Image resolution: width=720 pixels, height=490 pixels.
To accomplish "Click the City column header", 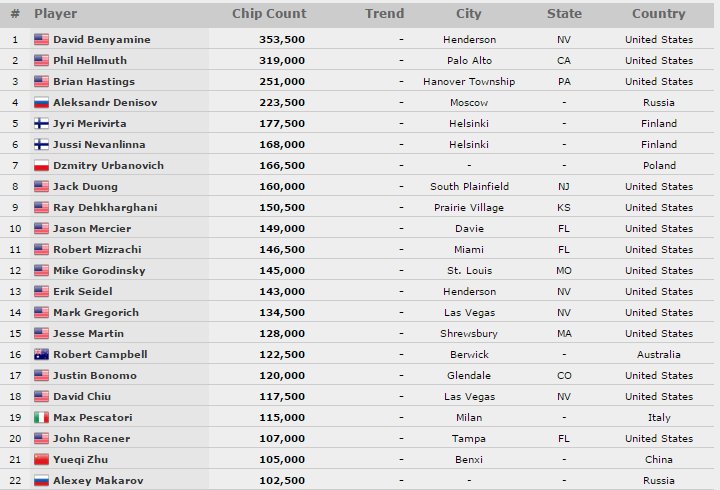I will coord(468,14).
